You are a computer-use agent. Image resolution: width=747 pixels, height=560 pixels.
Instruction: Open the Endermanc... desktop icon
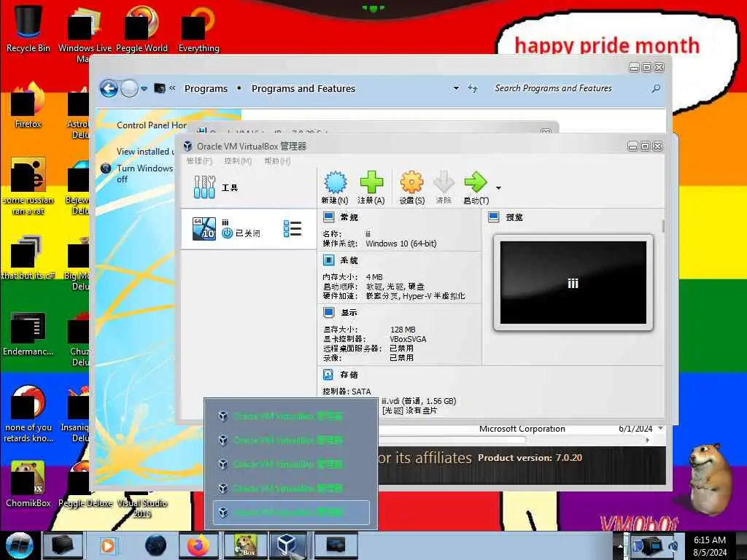[x=28, y=333]
